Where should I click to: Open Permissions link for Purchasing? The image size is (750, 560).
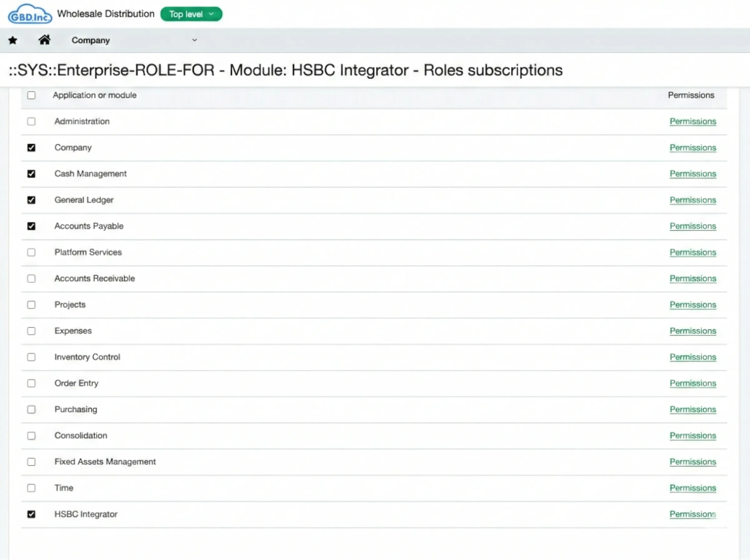[x=693, y=409]
